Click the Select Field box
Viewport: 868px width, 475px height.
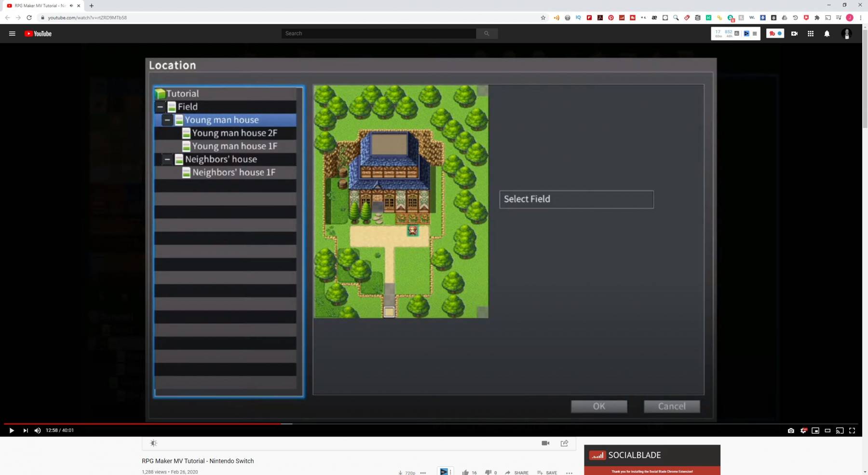[576, 199]
